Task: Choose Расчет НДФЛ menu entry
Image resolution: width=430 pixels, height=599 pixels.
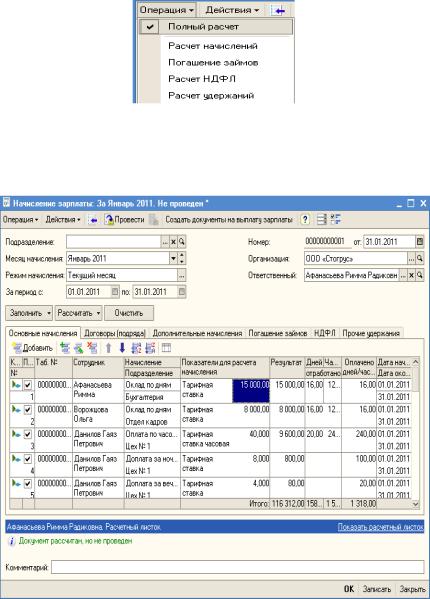Action: [x=202, y=79]
